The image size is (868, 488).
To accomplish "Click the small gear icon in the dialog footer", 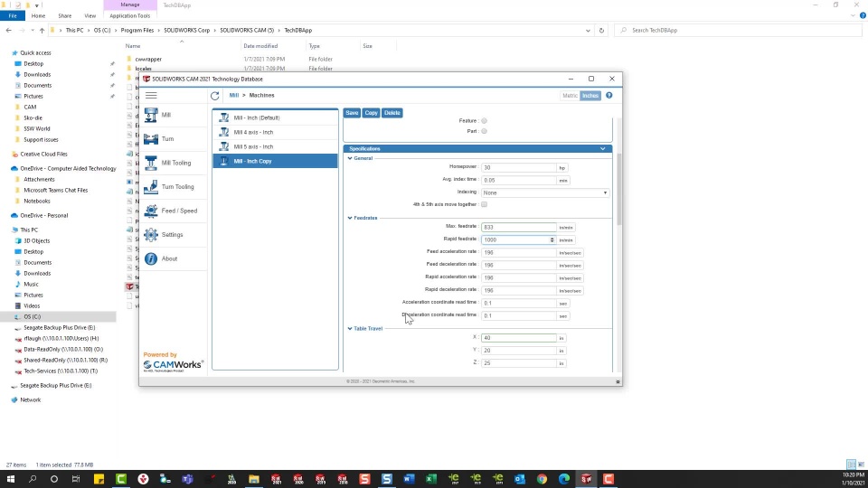I will pyautogui.click(x=618, y=381).
